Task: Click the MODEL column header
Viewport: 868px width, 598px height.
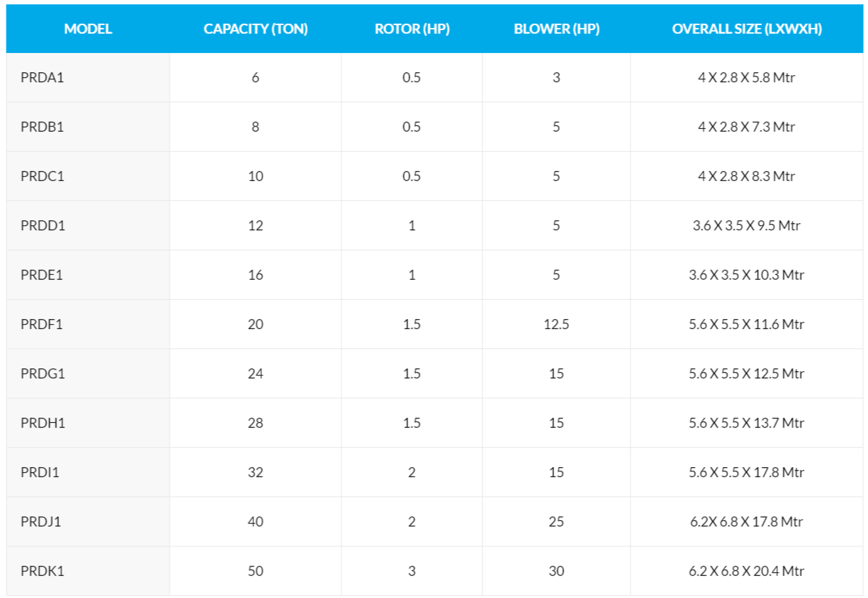Action: click(x=88, y=29)
